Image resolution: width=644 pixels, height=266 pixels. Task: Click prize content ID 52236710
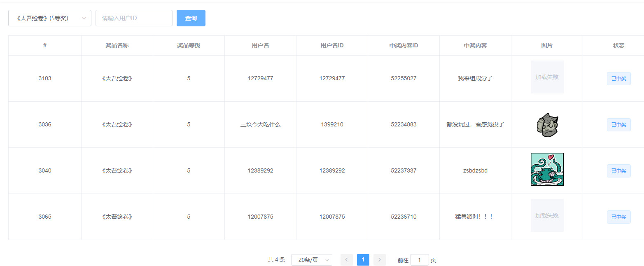coord(404,217)
